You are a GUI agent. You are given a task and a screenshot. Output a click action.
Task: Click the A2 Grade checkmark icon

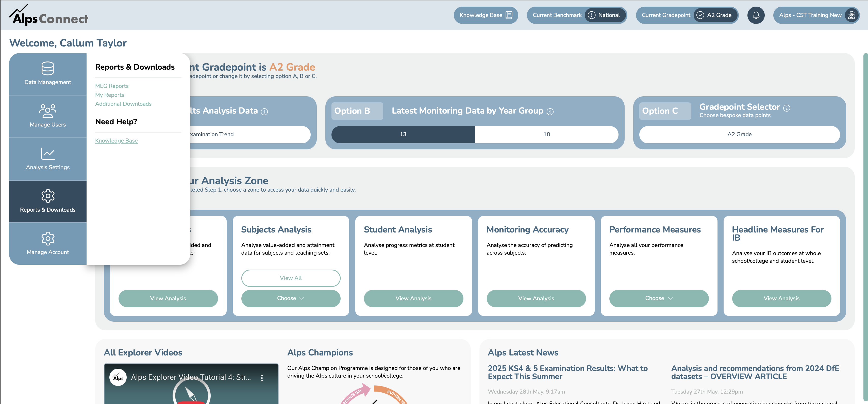(700, 15)
